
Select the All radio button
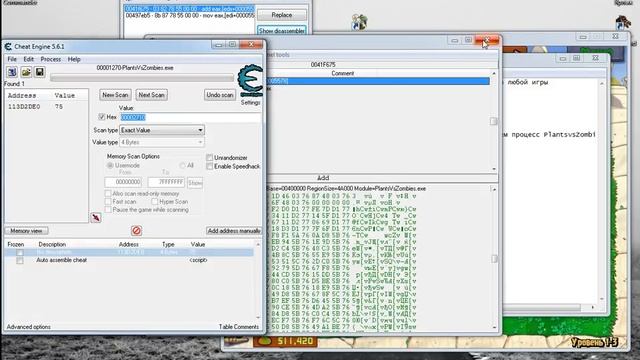pyautogui.click(x=182, y=165)
